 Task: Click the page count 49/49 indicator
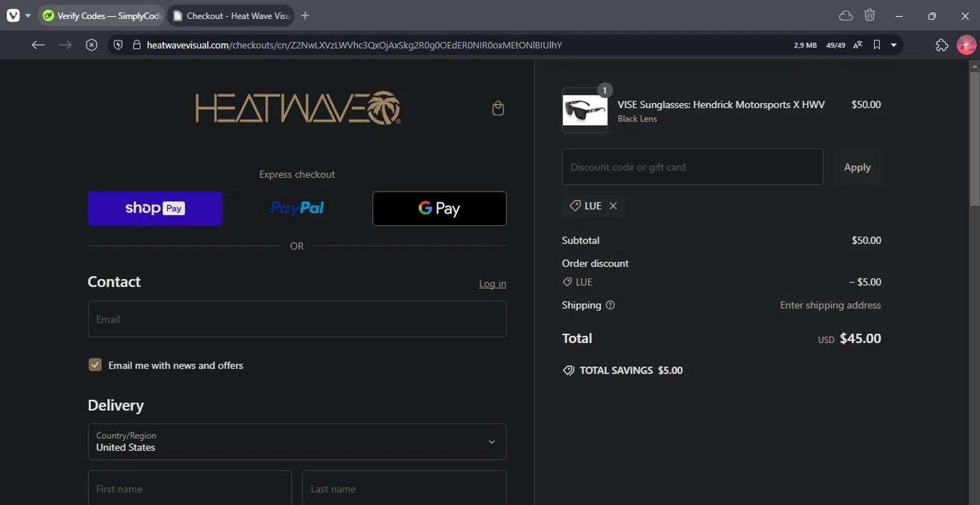836,45
